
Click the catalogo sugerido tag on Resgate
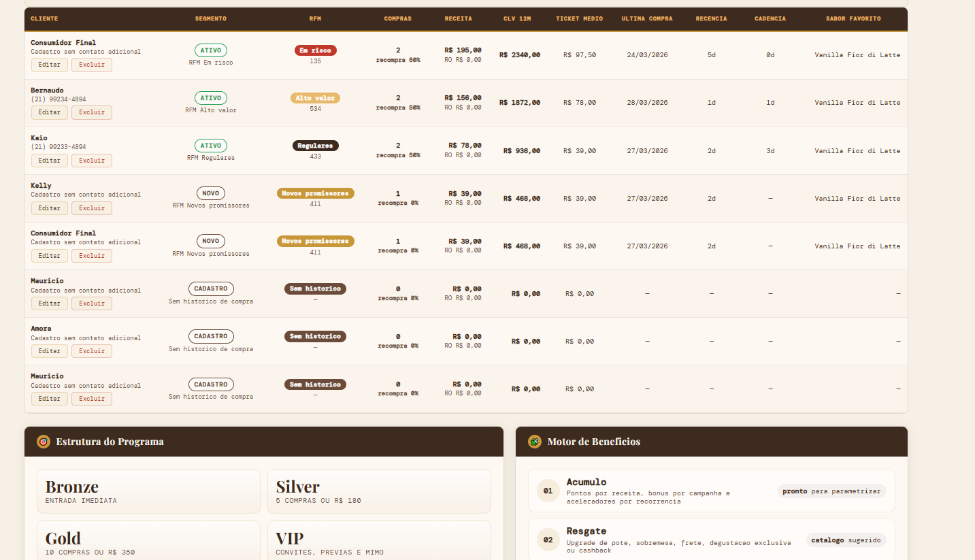[x=846, y=540]
